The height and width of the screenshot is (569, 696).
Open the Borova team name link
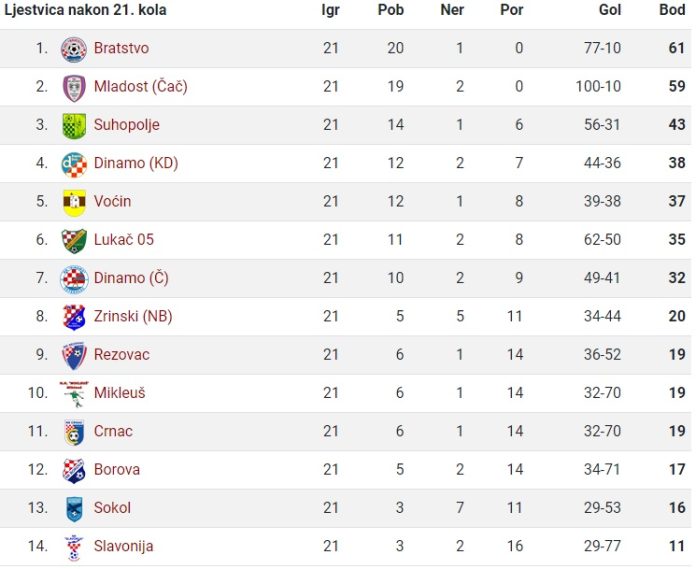(x=117, y=469)
